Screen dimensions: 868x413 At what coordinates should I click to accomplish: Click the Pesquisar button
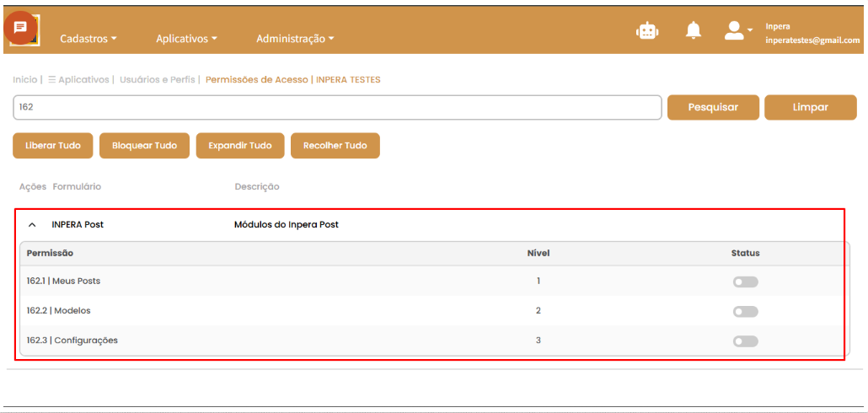713,107
